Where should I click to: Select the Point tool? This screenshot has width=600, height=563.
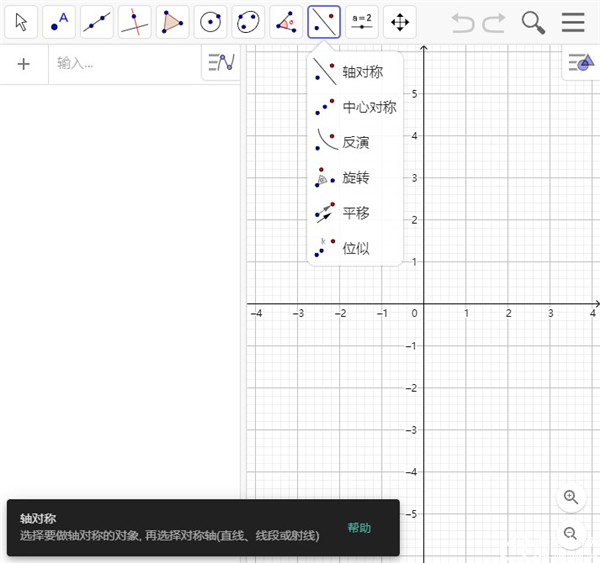[x=59, y=21]
